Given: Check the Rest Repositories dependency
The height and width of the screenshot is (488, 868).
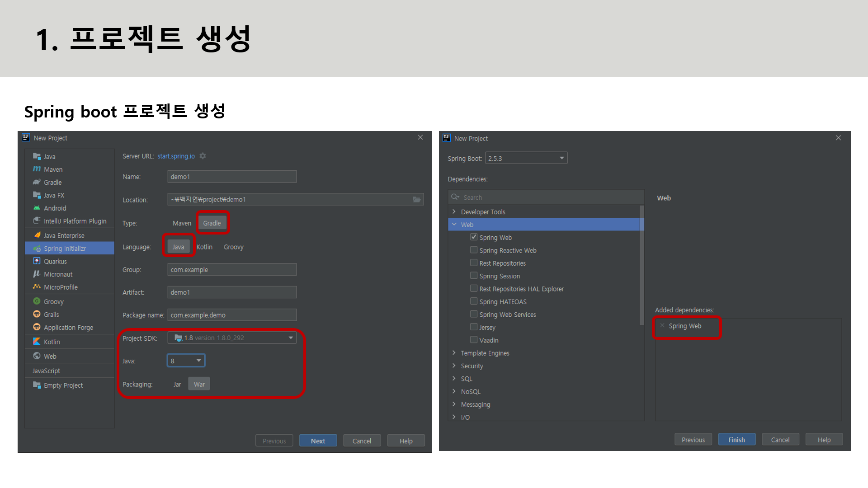Looking at the screenshot, I should click(x=474, y=263).
